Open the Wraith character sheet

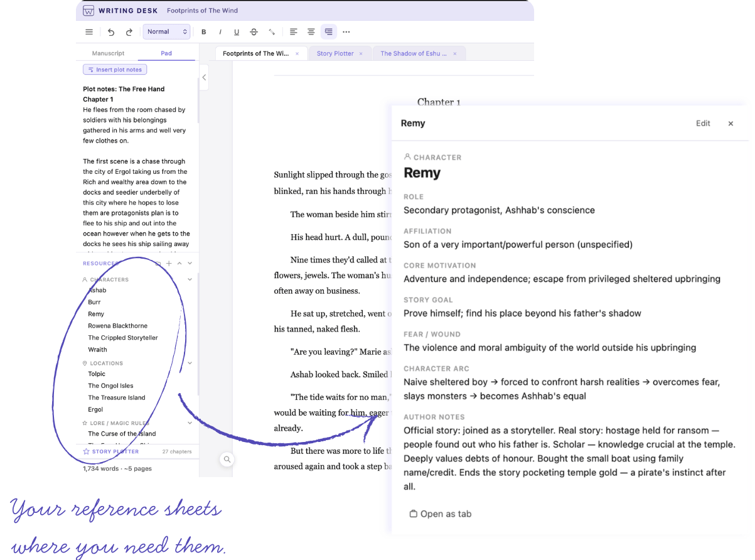tap(97, 350)
